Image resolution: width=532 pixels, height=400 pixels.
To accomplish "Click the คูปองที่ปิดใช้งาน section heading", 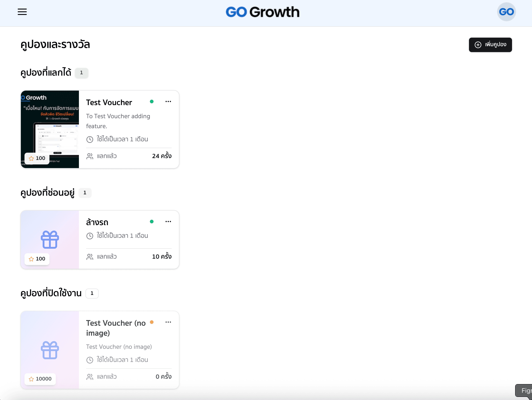I will click(51, 293).
